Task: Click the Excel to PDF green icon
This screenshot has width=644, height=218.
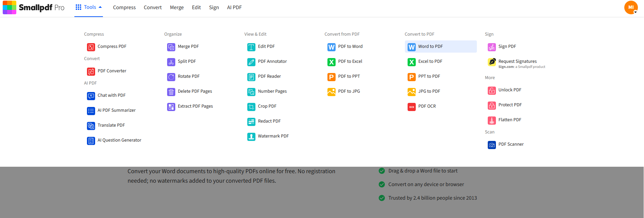Action: pos(412,62)
